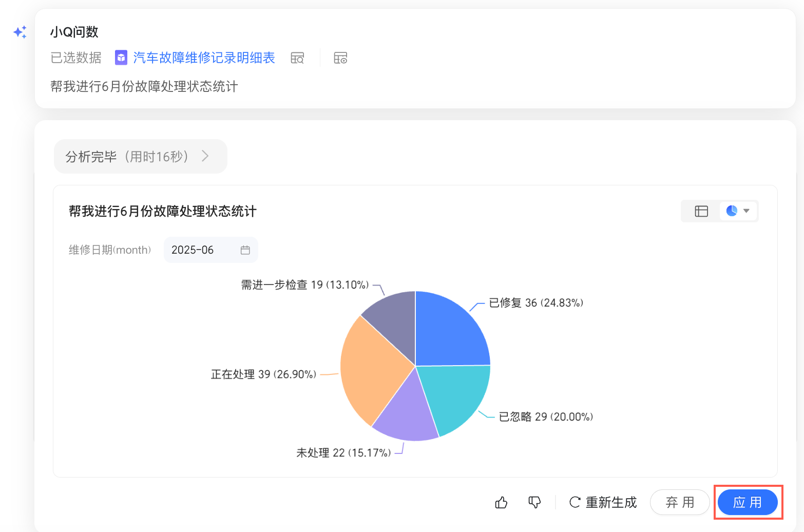Click label 需进一步检查 19 (13.10%)
Viewport: 804px width, 532px height.
tap(305, 285)
